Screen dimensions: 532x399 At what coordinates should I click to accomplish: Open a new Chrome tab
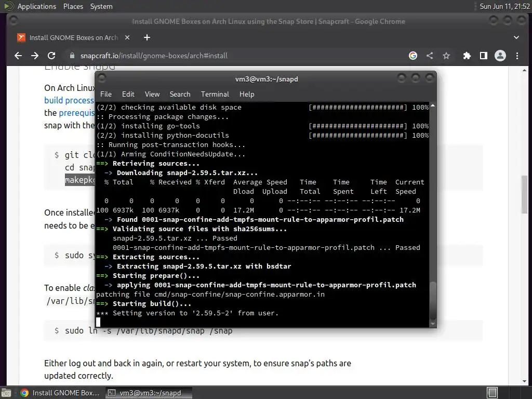pyautogui.click(x=147, y=37)
